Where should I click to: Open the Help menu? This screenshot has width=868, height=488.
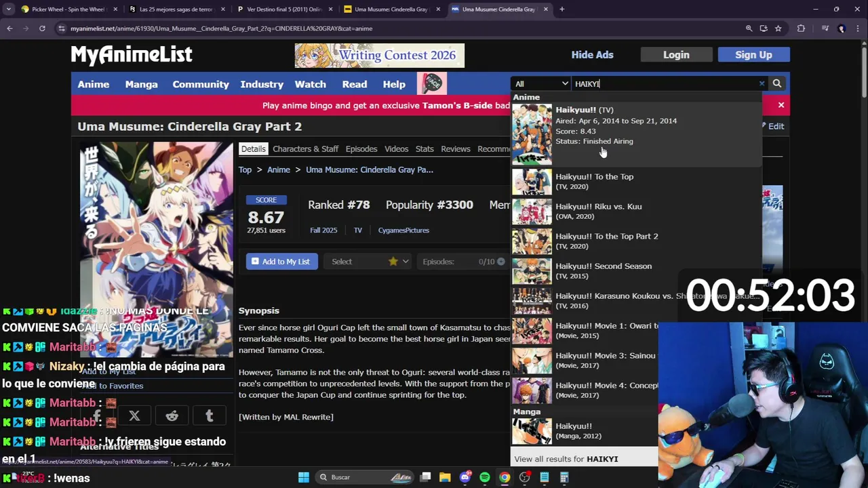pyautogui.click(x=394, y=84)
